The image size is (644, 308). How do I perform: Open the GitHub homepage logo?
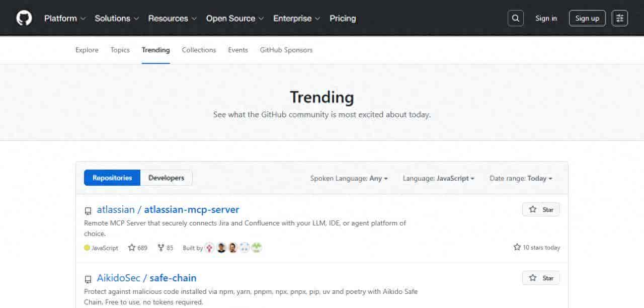click(x=24, y=18)
